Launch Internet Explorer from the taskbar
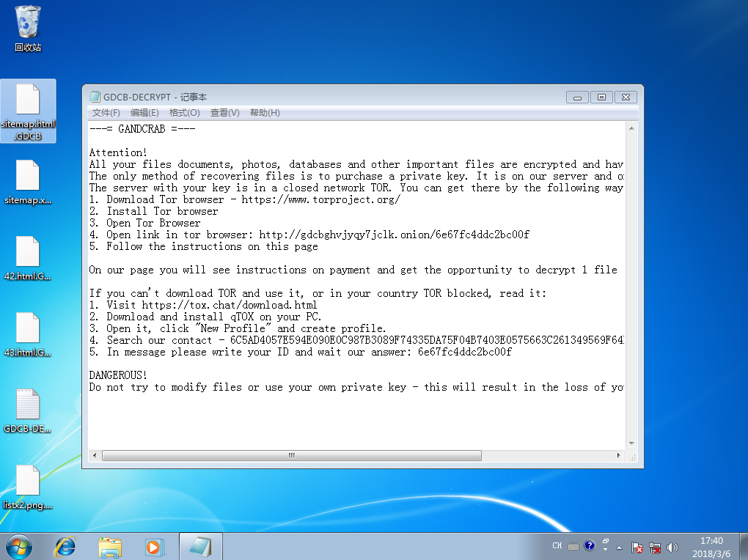Screen dimensions: 748x560 pyautogui.click(x=65, y=546)
